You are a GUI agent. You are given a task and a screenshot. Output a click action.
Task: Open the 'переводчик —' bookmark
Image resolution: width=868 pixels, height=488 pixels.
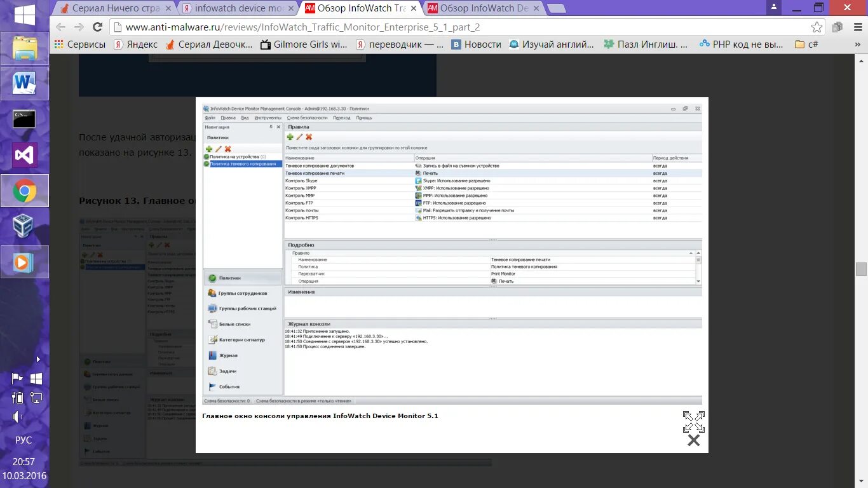coord(400,44)
